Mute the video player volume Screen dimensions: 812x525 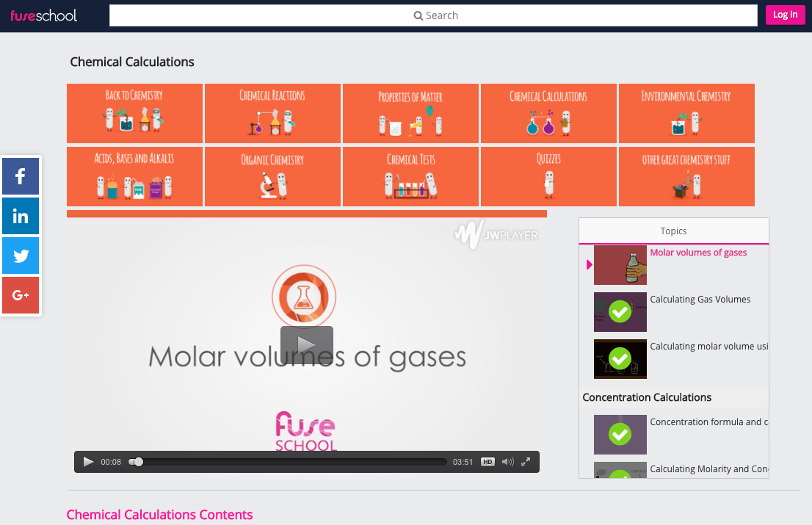coord(507,462)
